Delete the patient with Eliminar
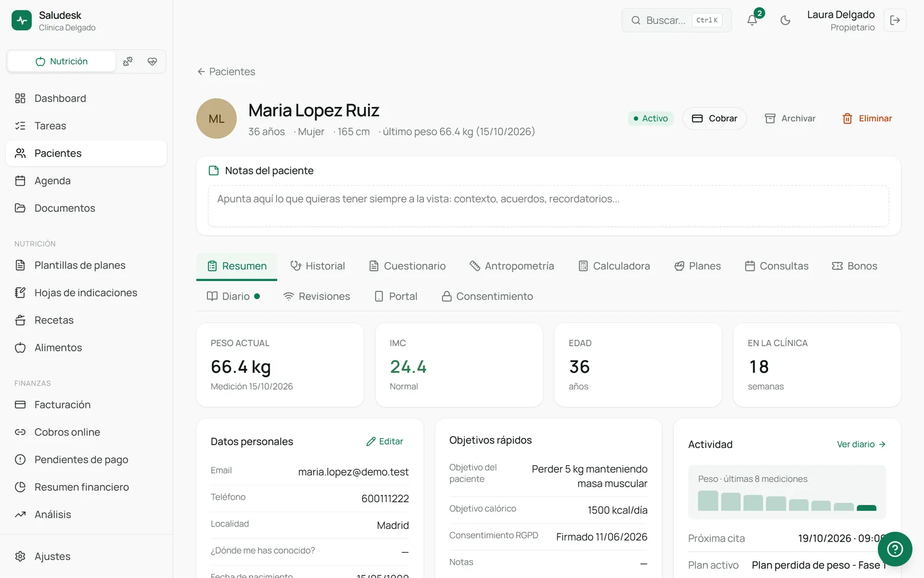924x578 pixels. point(867,118)
